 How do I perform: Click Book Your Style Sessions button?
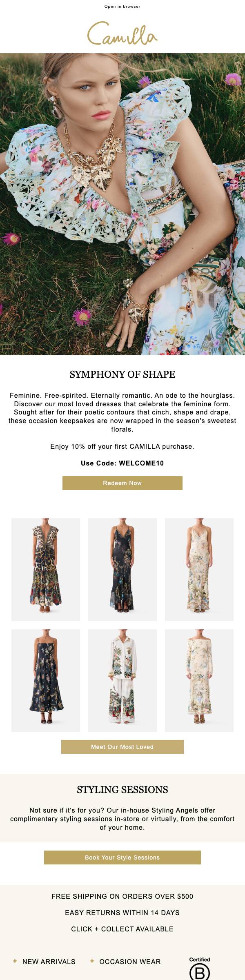pos(122,857)
